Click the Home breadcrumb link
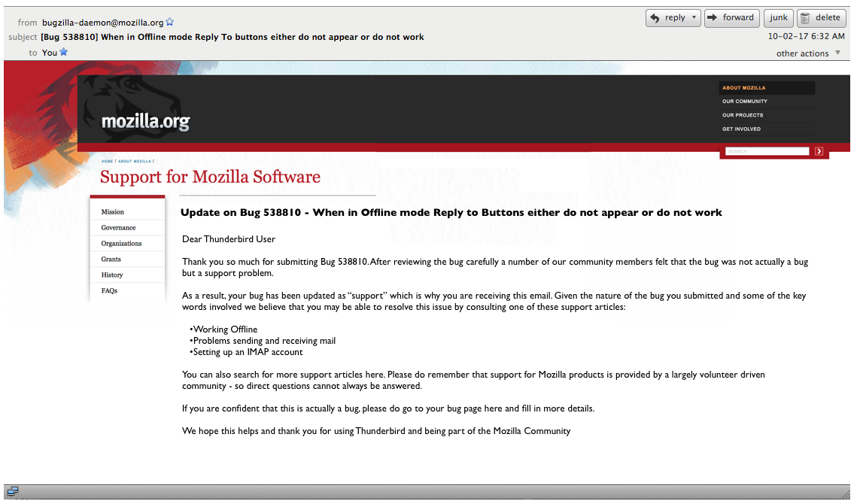Image resolution: width=854 pixels, height=504 pixels. pos(107,161)
